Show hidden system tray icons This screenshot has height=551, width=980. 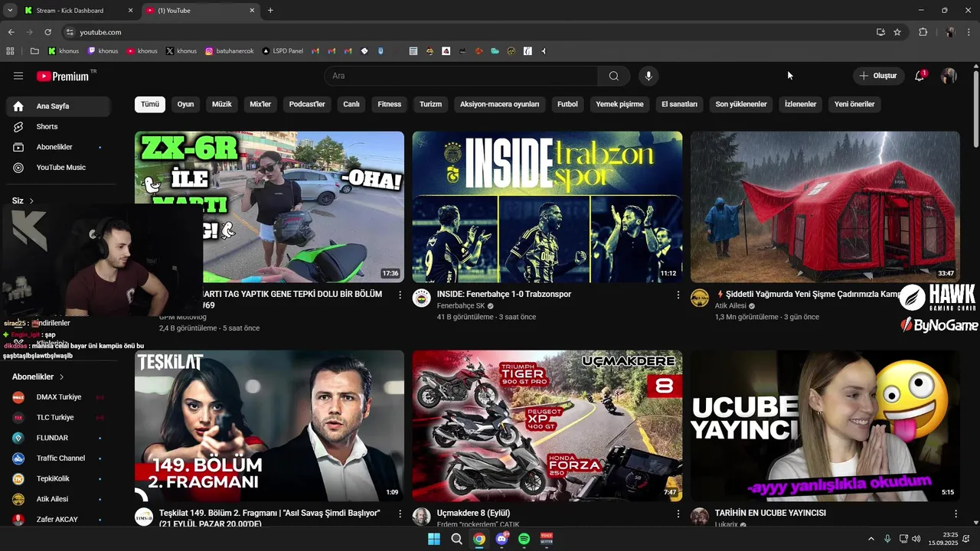coord(871,539)
